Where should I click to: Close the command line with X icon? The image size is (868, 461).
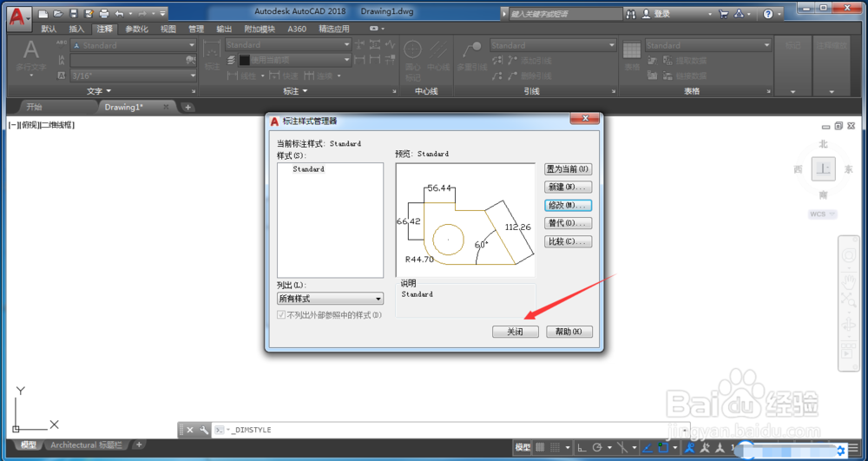190,430
